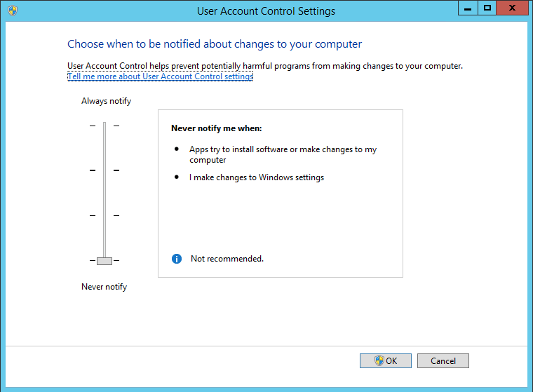
Task: Set slider to the third tick from top
Action: (x=104, y=215)
